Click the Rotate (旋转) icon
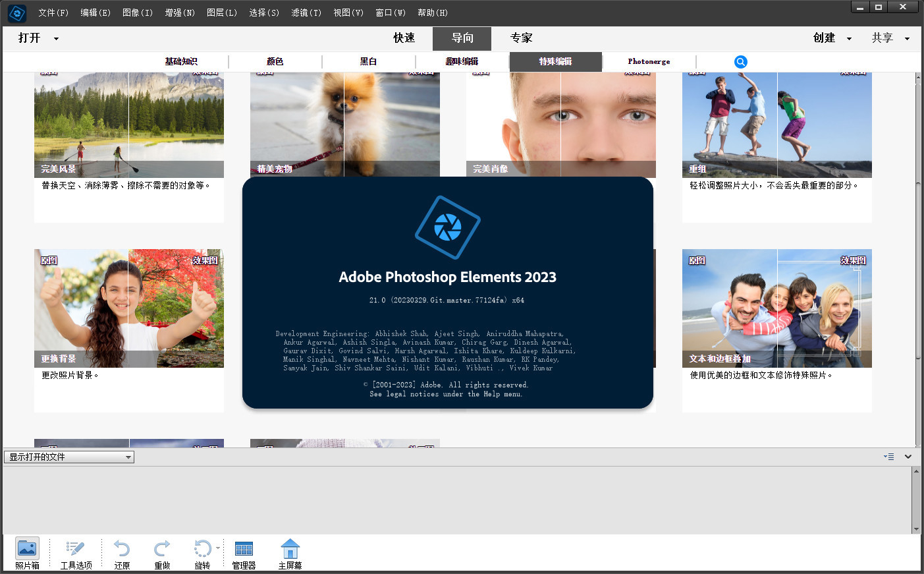The width and height of the screenshot is (924, 574). [202, 554]
